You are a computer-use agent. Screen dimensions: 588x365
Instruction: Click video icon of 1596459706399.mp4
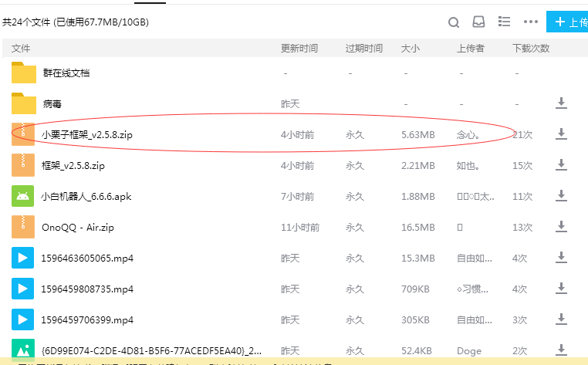[23, 319]
